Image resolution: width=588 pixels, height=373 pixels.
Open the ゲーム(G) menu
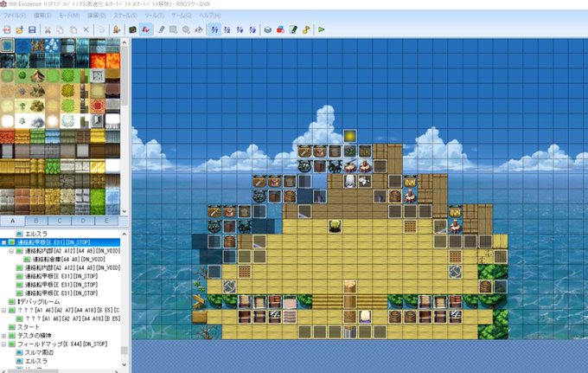point(182,16)
